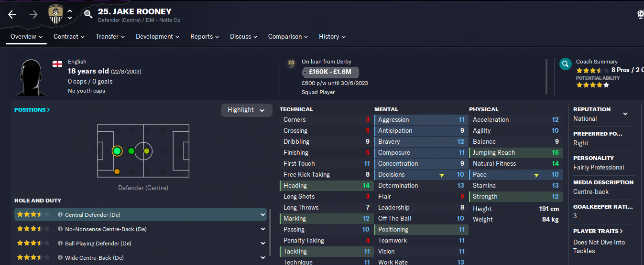Open the Development menu
644x265 pixels.
(x=157, y=37)
